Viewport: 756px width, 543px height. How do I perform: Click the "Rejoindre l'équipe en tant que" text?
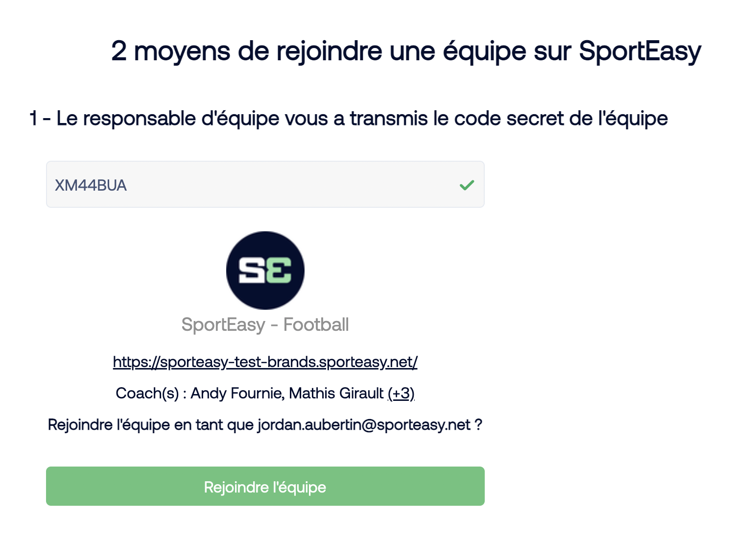[x=151, y=425]
